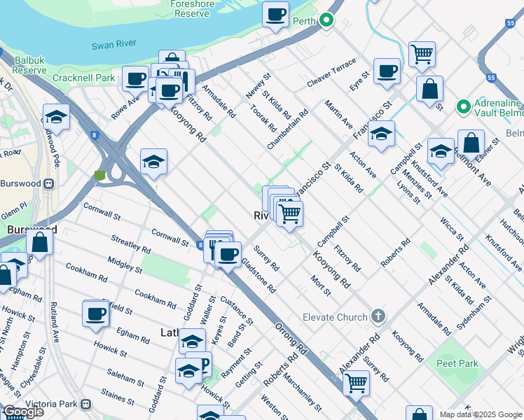The image size is (524, 420).
Task: Click the Cleaver Terrace street label
Action: pyautogui.click(x=331, y=73)
